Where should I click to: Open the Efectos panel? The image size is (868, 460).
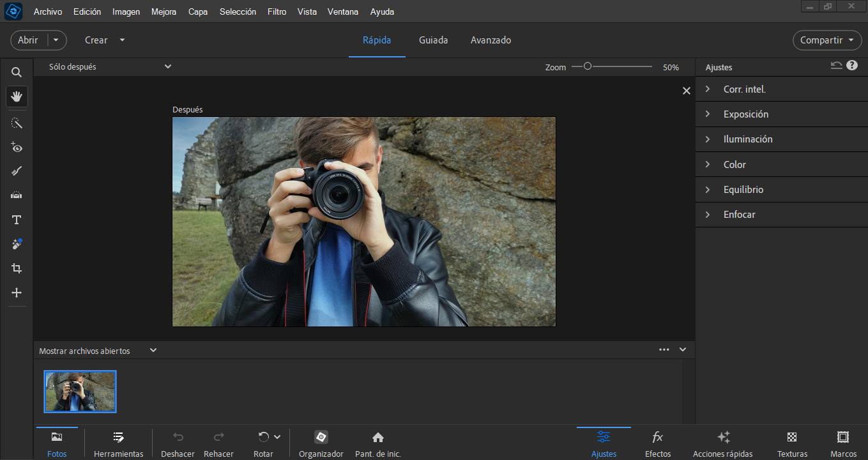coord(657,443)
